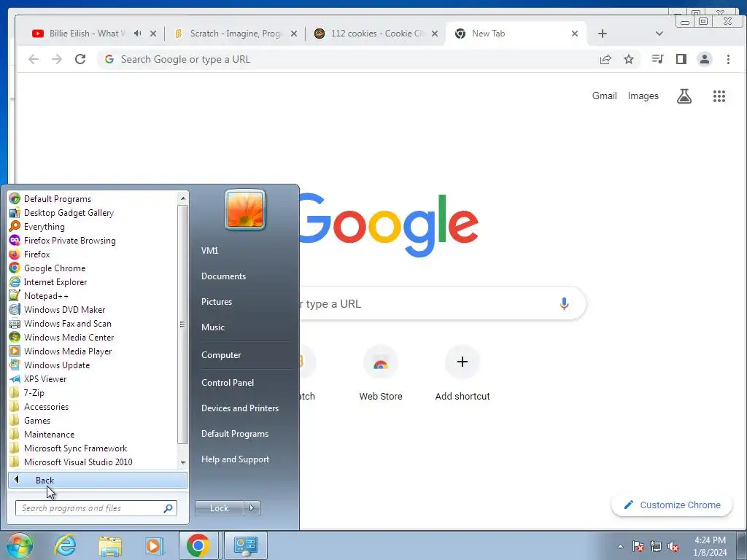Viewport: 747px width, 560px height.
Task: Open Desktop Gadget Gallery
Action: click(x=93, y=213)
